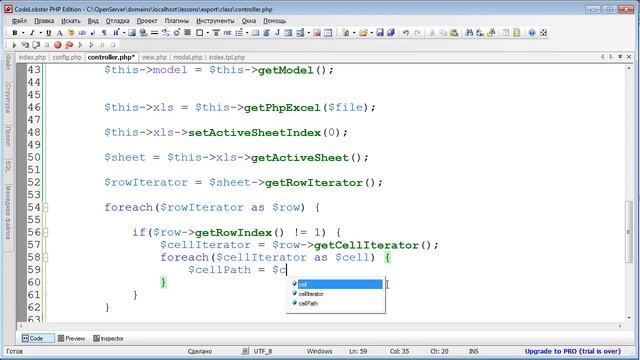
Task: Click the square form-element icon
Action: pos(199,33)
